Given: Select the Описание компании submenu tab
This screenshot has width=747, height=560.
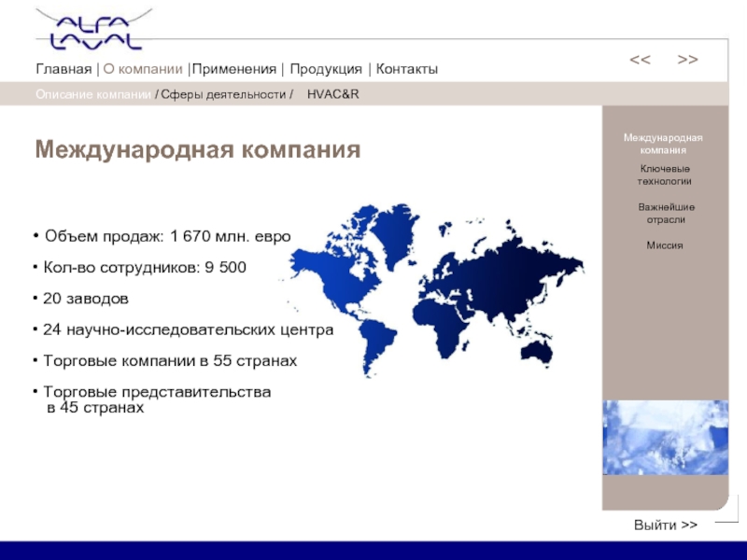Looking at the screenshot, I should [93, 95].
